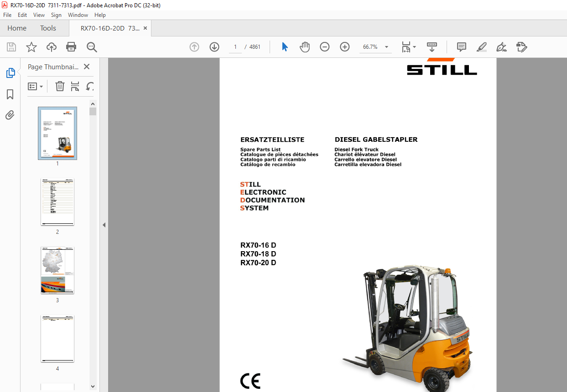
Task: Switch to the Tools tab
Action: [x=48, y=28]
